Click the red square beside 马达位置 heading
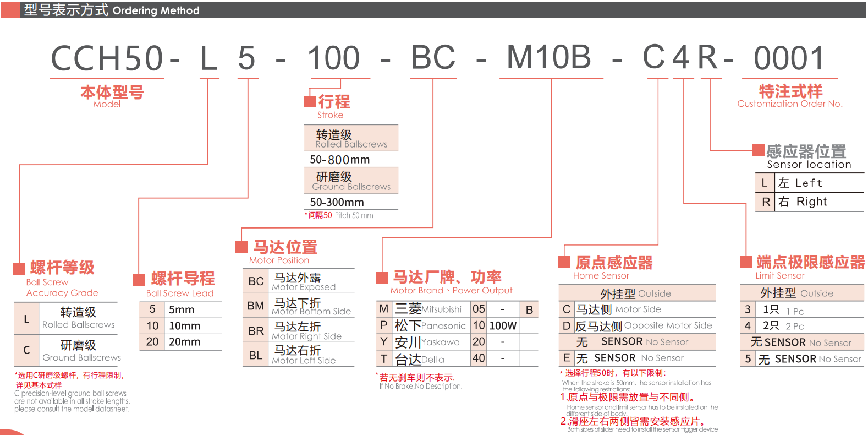This screenshot has width=868, height=435. tap(241, 246)
